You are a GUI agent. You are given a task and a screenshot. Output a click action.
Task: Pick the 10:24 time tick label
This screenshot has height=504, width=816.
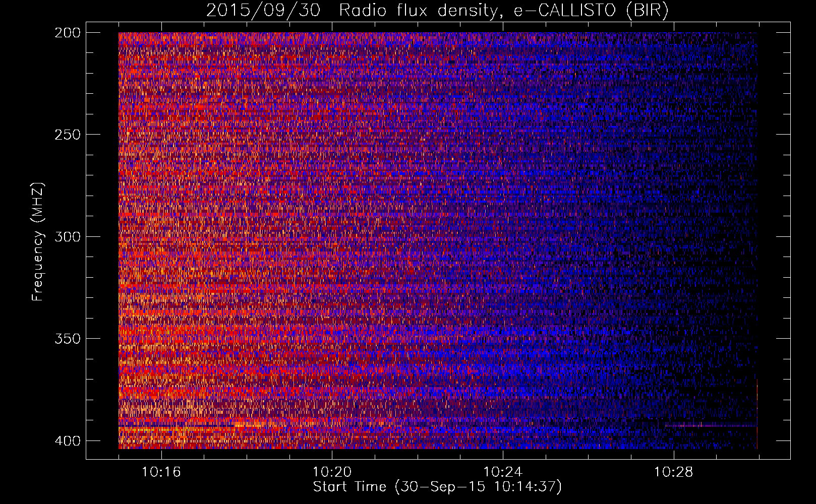pyautogui.click(x=503, y=472)
